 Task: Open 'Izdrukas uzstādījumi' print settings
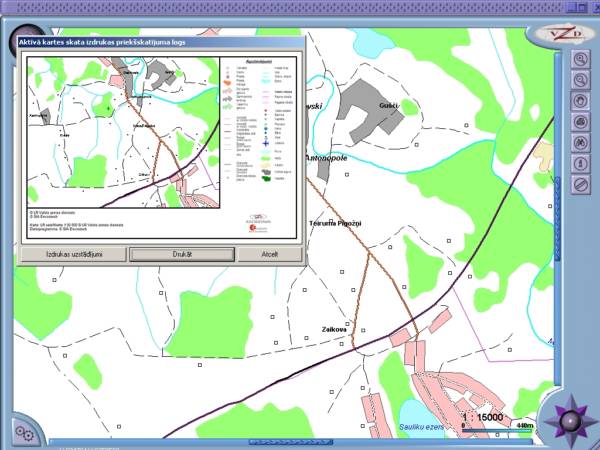[74, 254]
